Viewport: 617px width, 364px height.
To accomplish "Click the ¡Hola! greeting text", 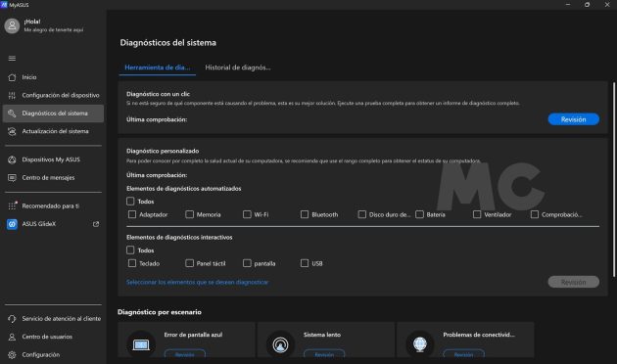I will tap(32, 22).
